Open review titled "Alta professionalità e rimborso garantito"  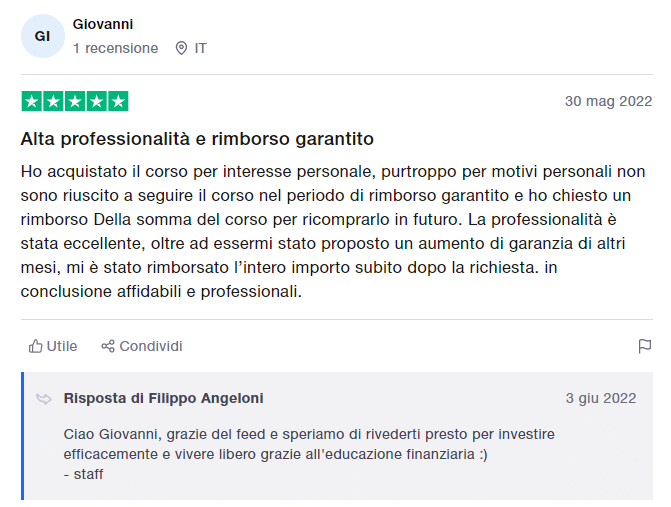pyautogui.click(x=197, y=138)
